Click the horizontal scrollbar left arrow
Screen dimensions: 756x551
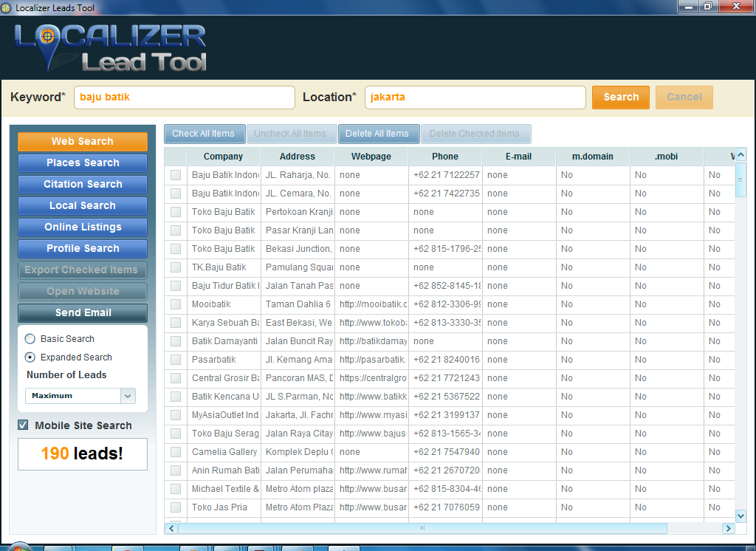(171, 528)
